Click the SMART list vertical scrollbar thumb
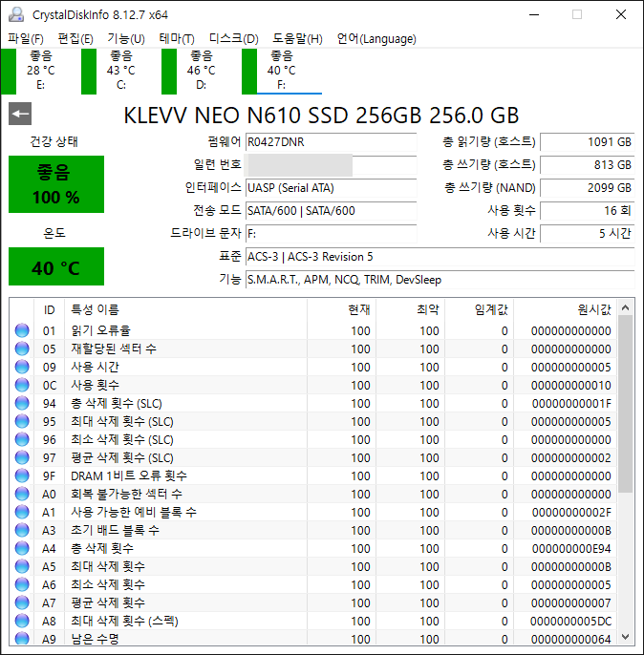 [x=625, y=405]
